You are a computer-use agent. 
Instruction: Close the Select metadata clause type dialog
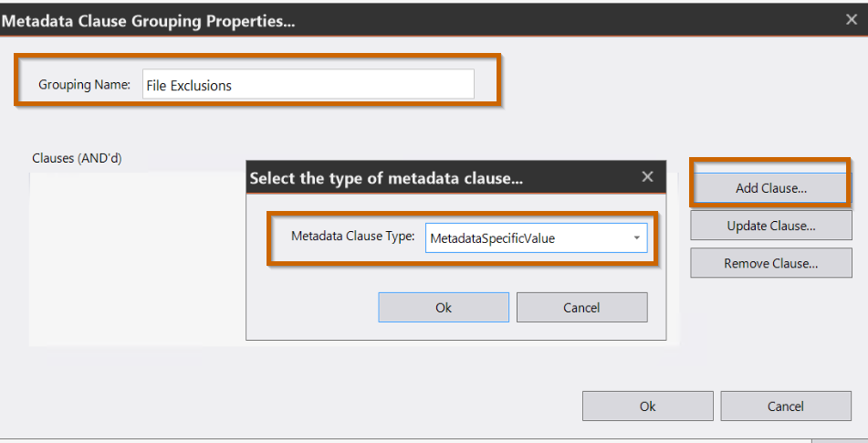pos(647,176)
